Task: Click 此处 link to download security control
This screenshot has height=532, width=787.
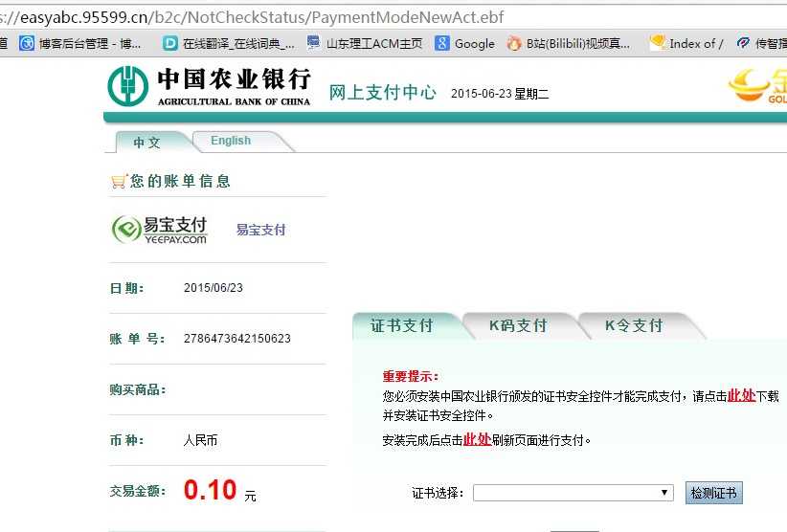Action: coord(741,396)
